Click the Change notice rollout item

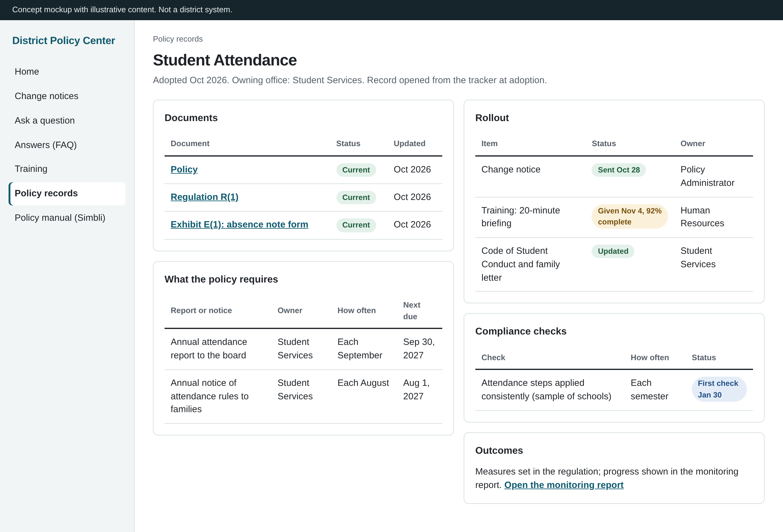511,169
